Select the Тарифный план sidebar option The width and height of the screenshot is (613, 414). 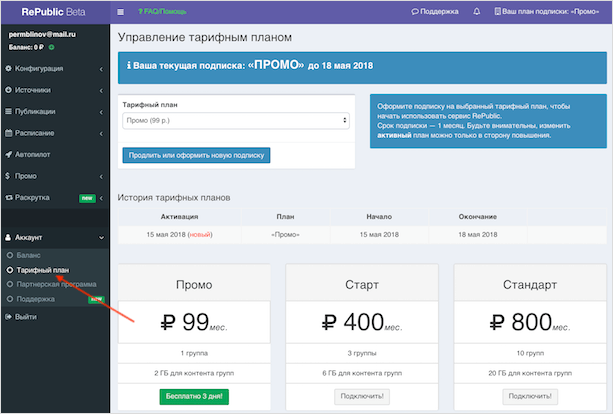tap(42, 270)
